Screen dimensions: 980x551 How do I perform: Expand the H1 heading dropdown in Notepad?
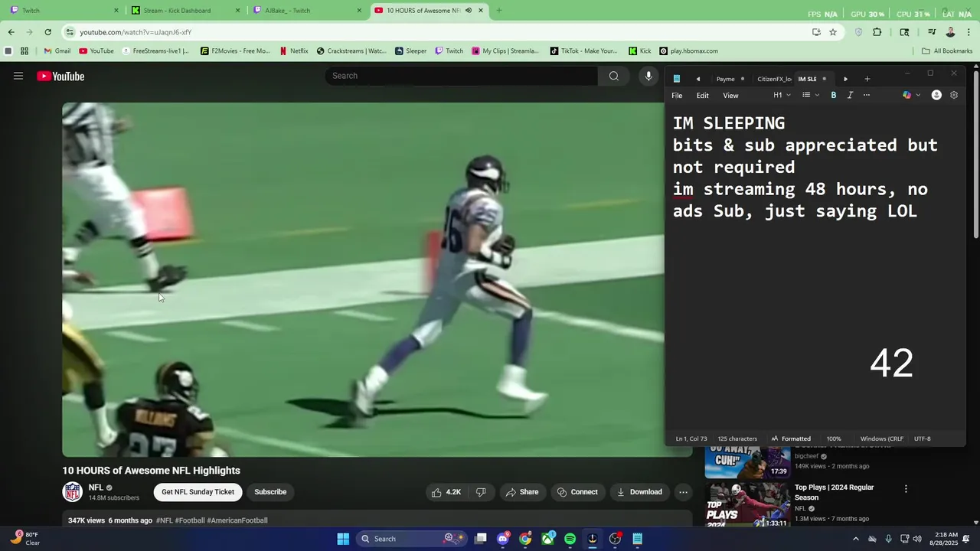pyautogui.click(x=782, y=96)
